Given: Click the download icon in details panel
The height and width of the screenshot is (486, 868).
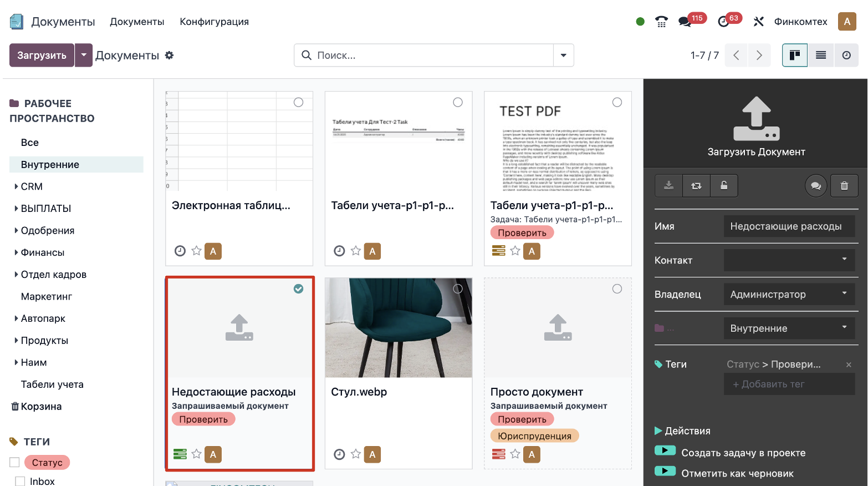Looking at the screenshot, I should pos(668,186).
